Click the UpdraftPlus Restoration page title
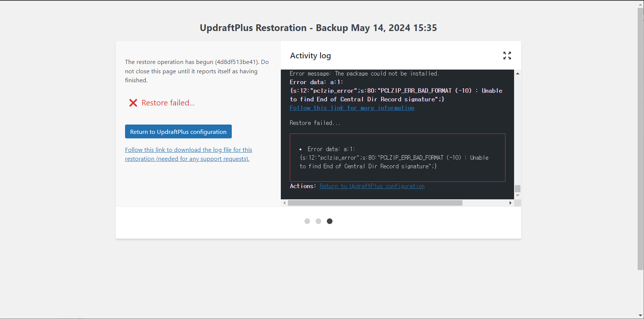The width and height of the screenshot is (644, 319). (x=318, y=28)
